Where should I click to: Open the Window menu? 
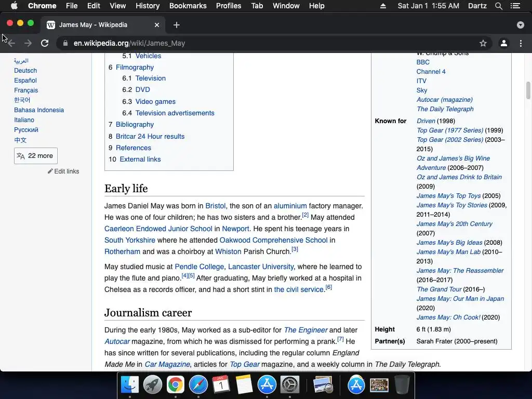point(286,6)
